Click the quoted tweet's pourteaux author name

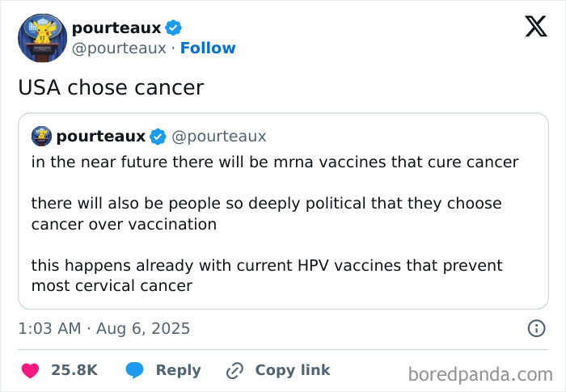(101, 136)
